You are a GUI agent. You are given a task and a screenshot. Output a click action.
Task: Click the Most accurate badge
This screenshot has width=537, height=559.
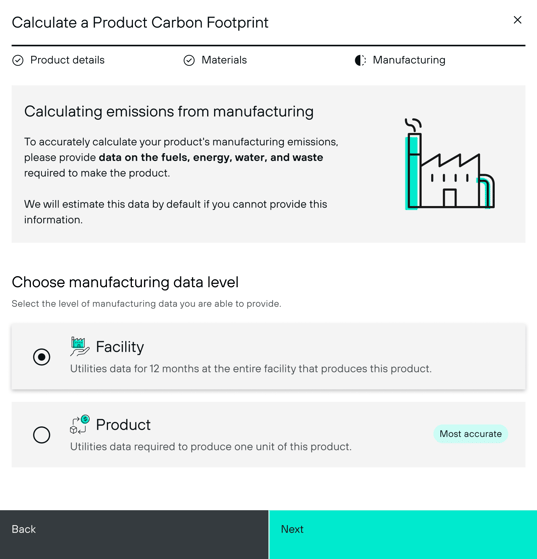coord(471,434)
